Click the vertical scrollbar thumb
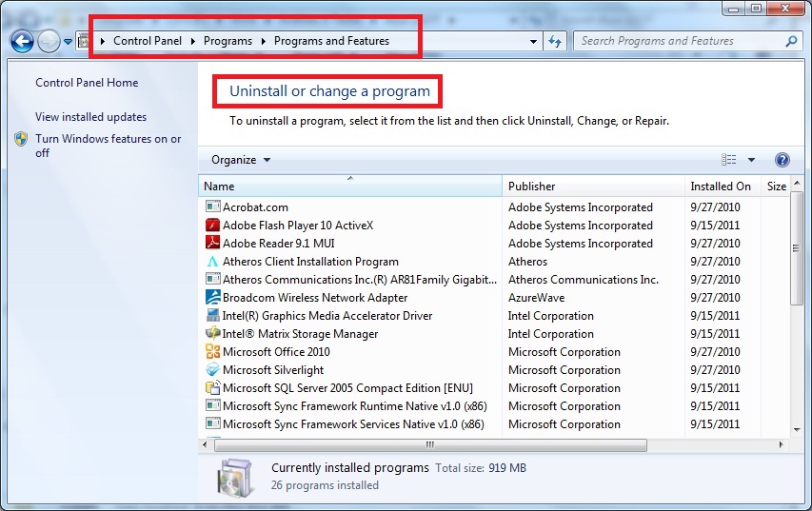The image size is (812, 511). [797, 248]
